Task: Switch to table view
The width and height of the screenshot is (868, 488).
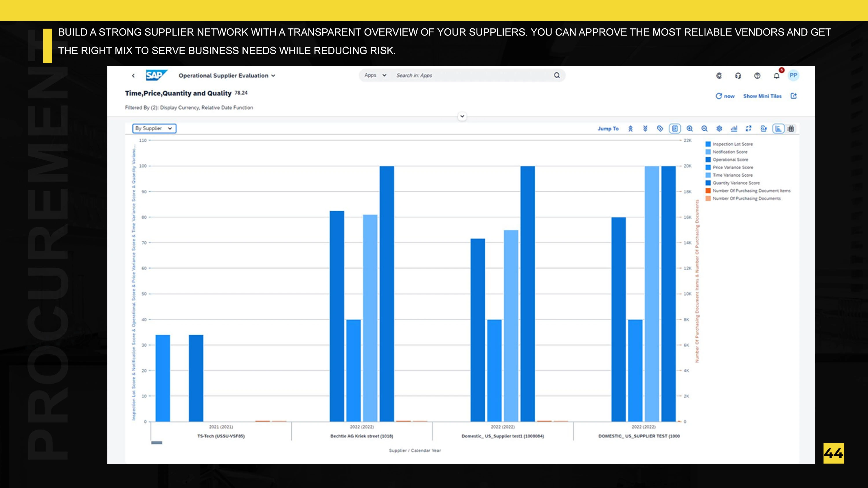Action: point(791,128)
